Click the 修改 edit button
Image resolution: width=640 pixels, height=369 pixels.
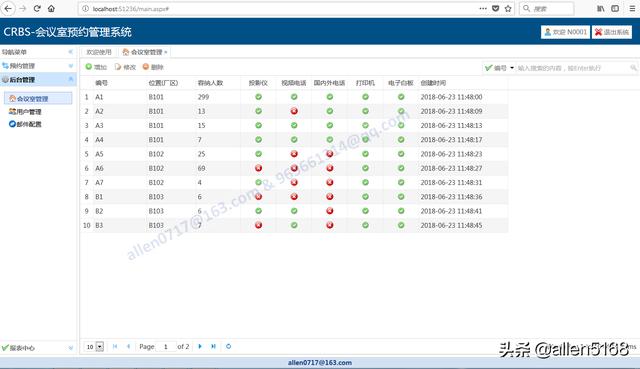[125, 67]
